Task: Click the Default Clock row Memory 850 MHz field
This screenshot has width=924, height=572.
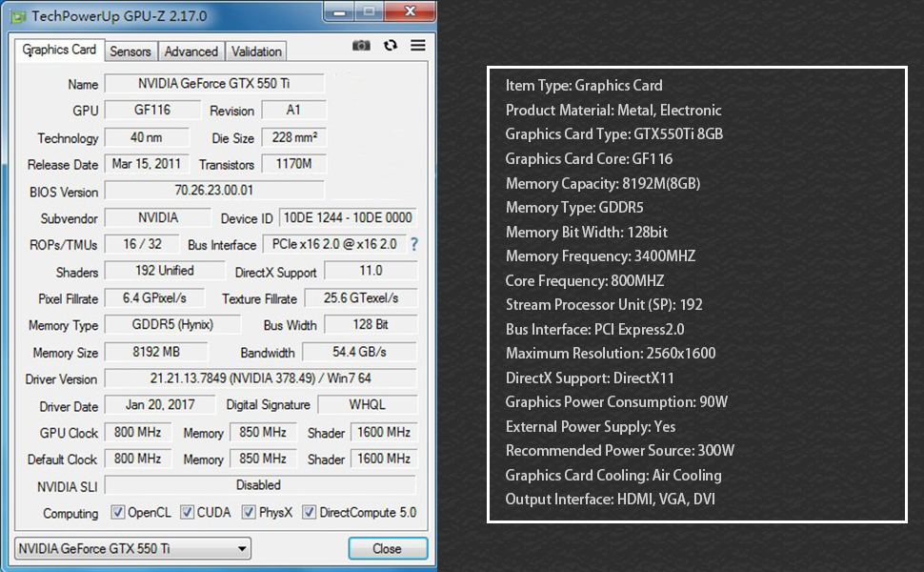Action: click(x=263, y=459)
